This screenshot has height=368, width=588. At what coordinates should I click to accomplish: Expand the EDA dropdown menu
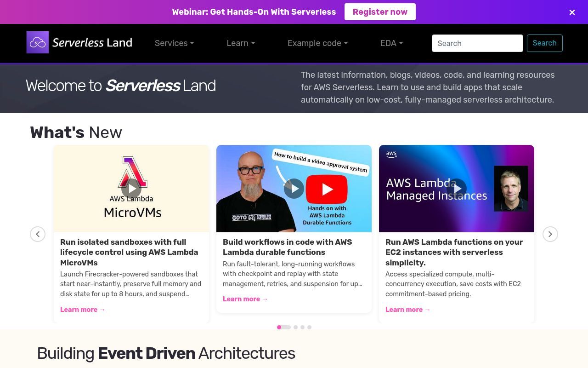point(392,43)
